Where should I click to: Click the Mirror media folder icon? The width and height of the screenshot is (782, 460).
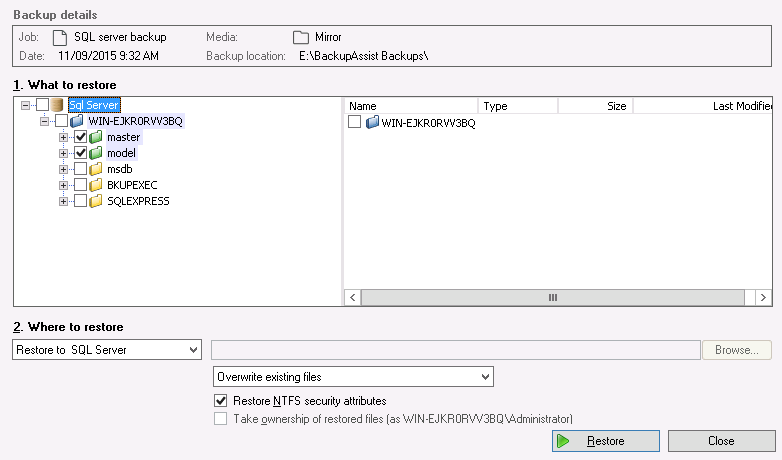click(x=301, y=37)
